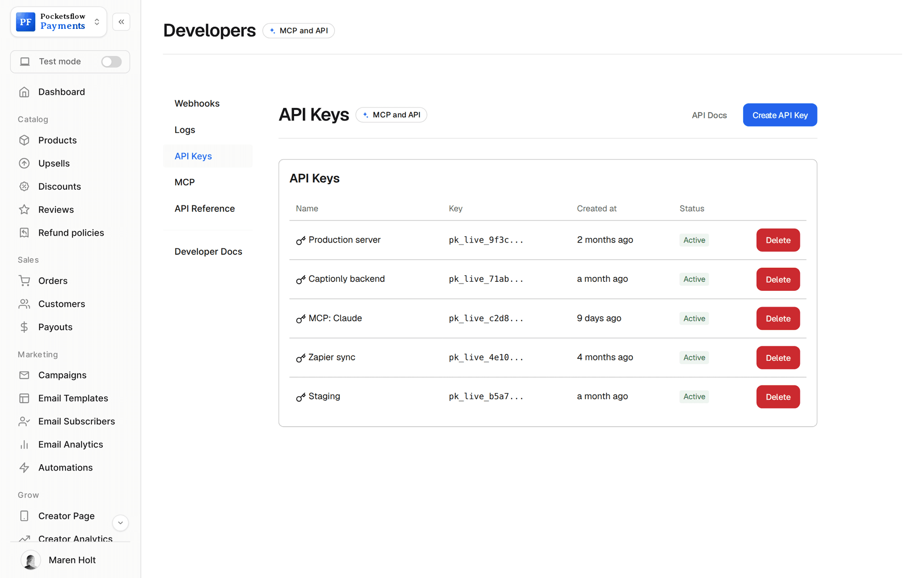Click the Email Analytics bar chart icon
Viewport: 924px width, 578px height.
24,445
